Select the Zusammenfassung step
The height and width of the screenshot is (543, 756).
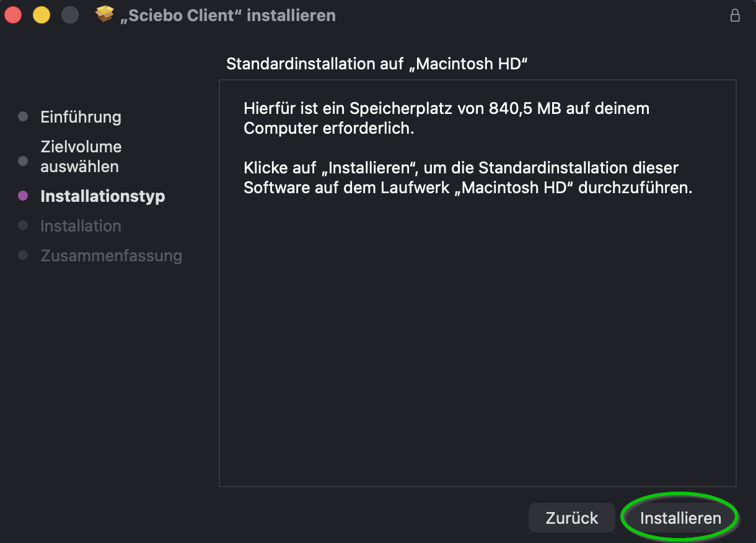tap(112, 256)
